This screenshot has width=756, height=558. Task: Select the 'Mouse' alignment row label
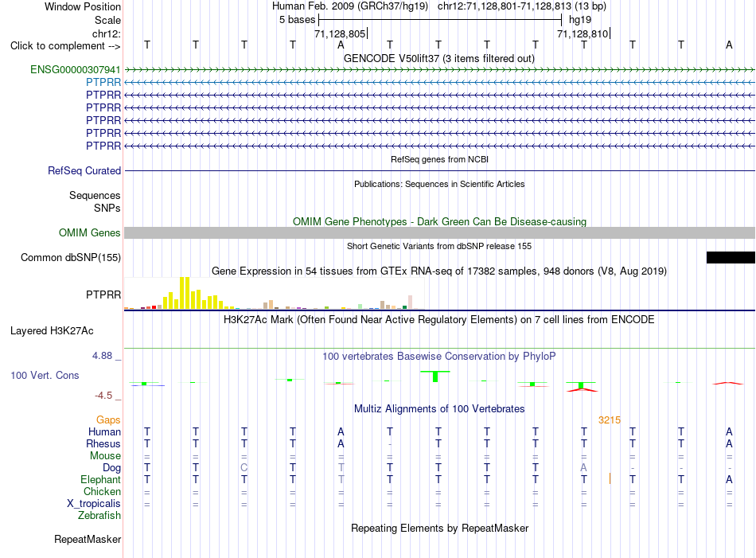click(x=105, y=456)
